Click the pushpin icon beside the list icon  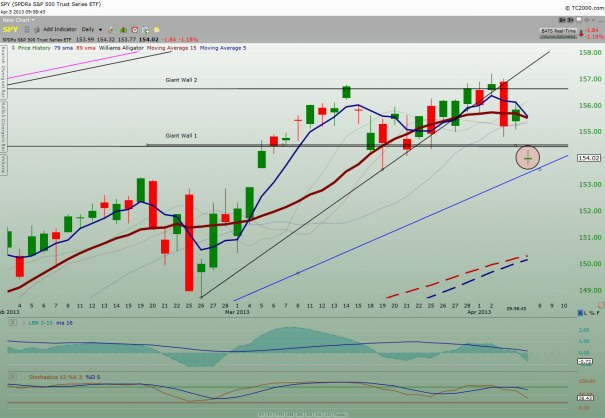pyautogui.click(x=36, y=30)
